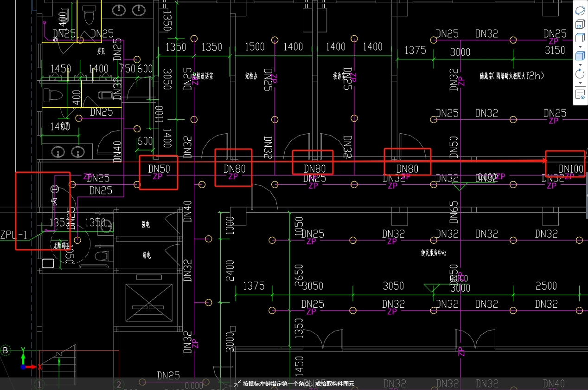Click the status prompt about specifying first corner
588x390 pixels.
pyautogui.click(x=298, y=384)
